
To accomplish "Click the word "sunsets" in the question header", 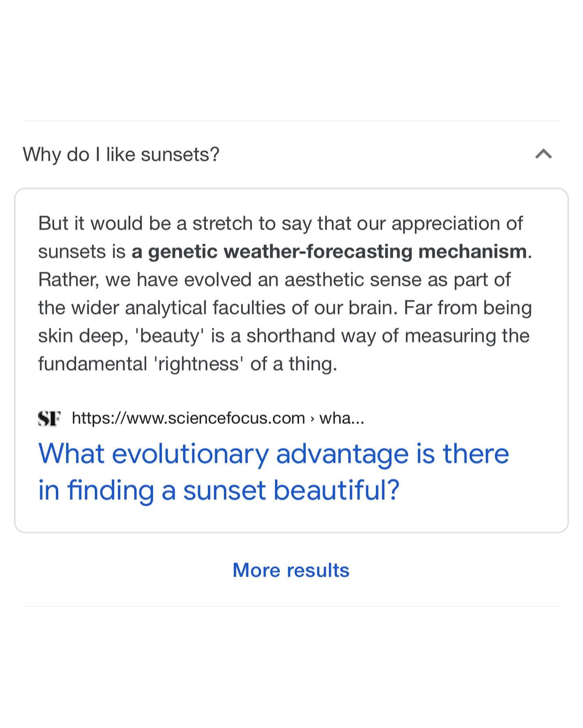I will pyautogui.click(x=180, y=154).
